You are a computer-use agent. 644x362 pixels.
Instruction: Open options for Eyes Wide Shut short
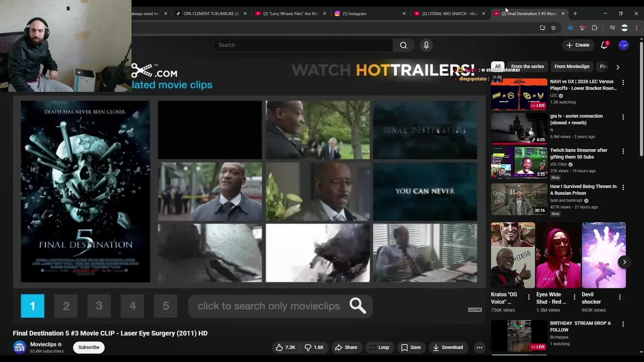574,297
